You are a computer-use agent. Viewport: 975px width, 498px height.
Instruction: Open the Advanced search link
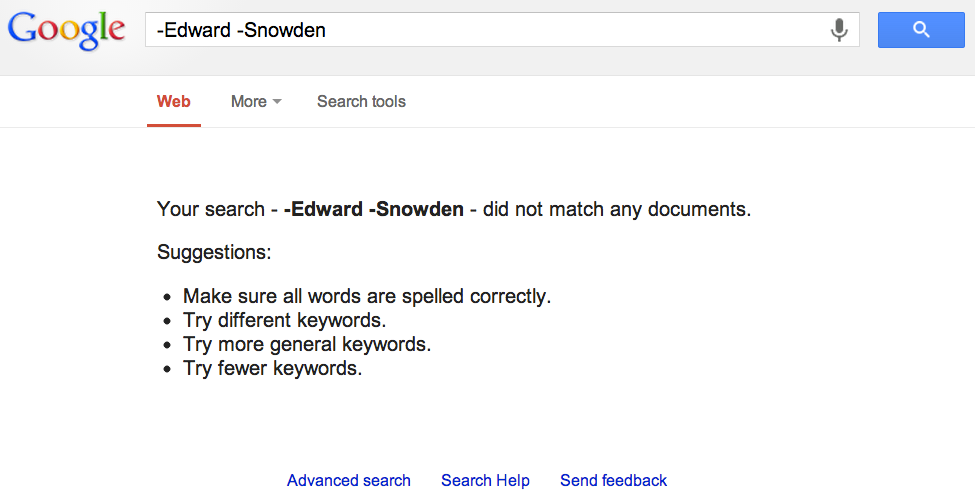[348, 480]
